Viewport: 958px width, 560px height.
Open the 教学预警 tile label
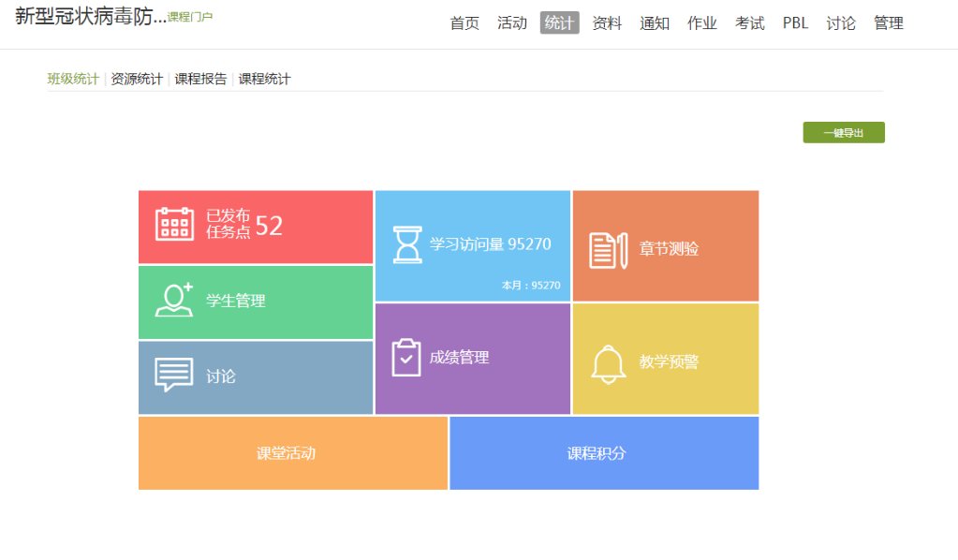[669, 361]
